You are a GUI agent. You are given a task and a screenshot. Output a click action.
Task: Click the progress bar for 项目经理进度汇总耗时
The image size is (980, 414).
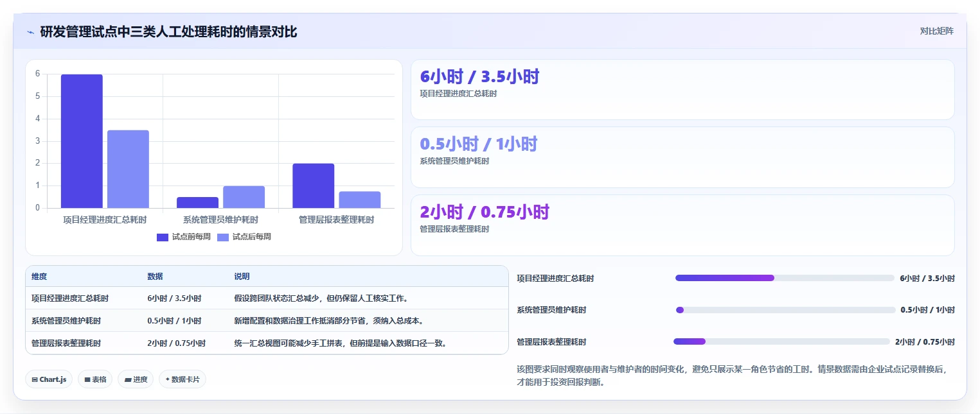click(x=785, y=278)
